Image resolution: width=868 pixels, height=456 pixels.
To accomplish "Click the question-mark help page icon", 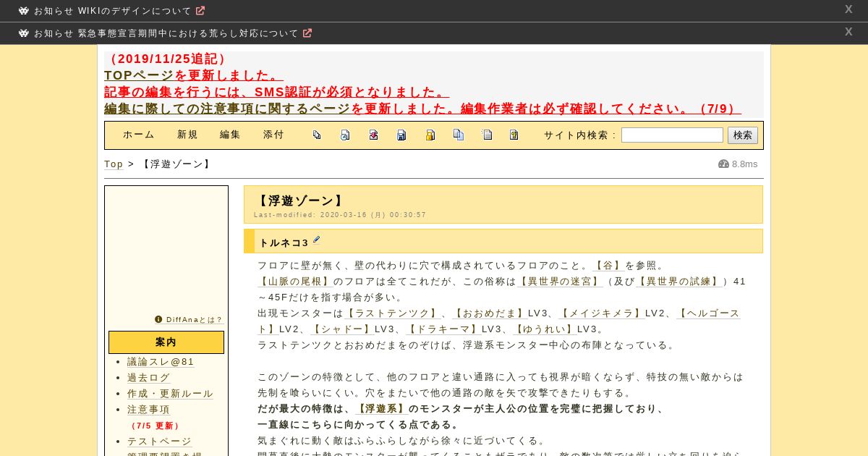I will pos(514,135).
